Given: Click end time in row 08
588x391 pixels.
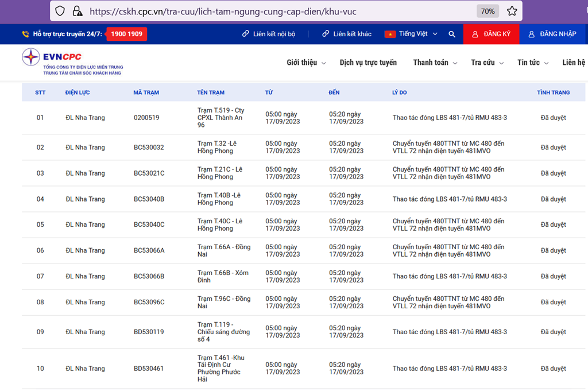Looking at the screenshot, I should pyautogui.click(x=346, y=302).
